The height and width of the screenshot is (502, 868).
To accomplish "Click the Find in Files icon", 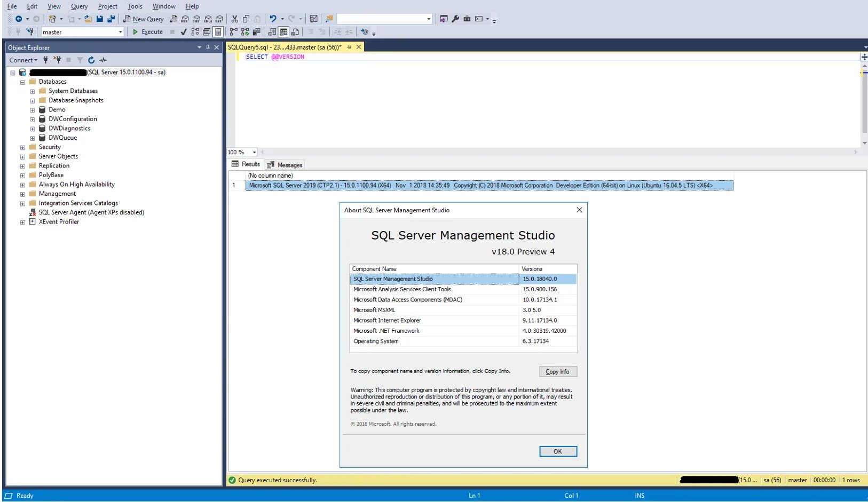I will tap(329, 19).
